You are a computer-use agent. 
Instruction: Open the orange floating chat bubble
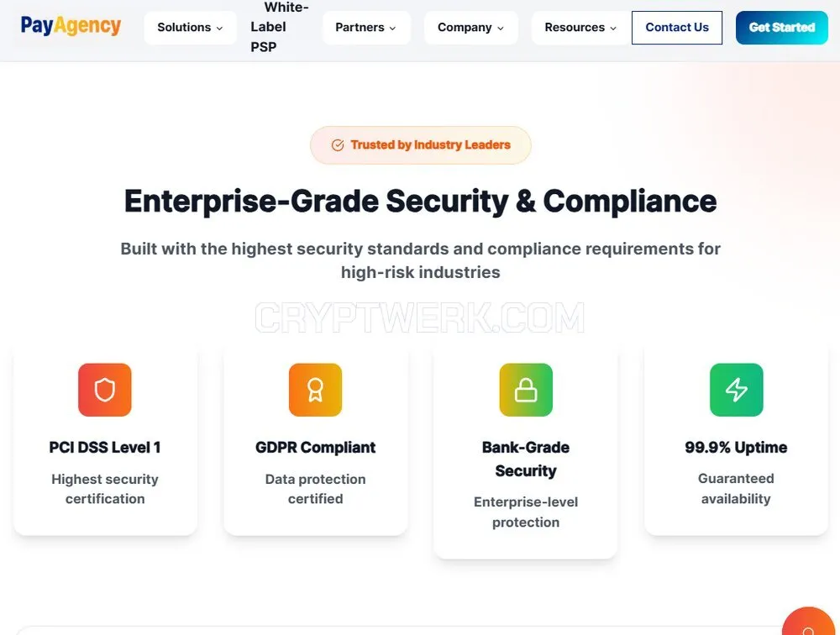tap(809, 624)
